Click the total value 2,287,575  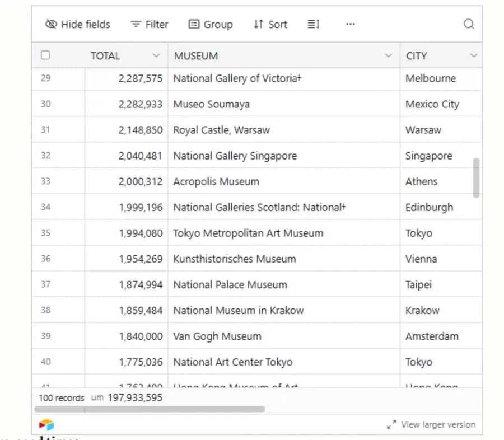141,78
